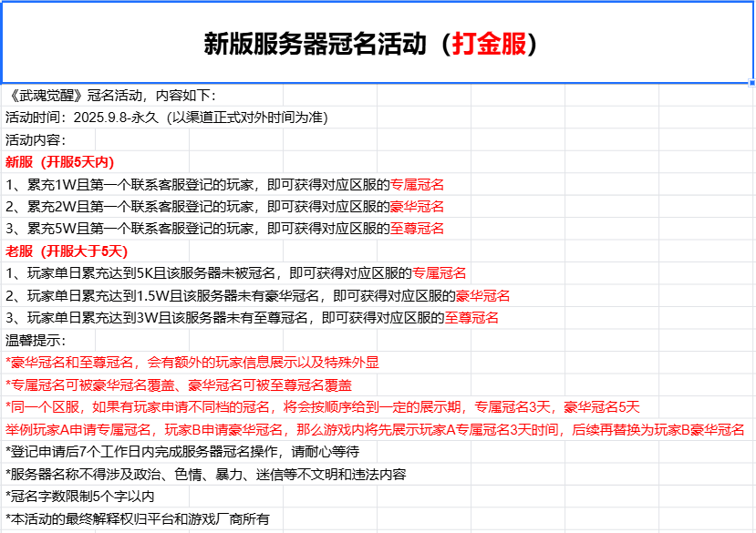
Task: Select the 《武魂觉醒》冠名活动 intro cell
Action: [110, 96]
